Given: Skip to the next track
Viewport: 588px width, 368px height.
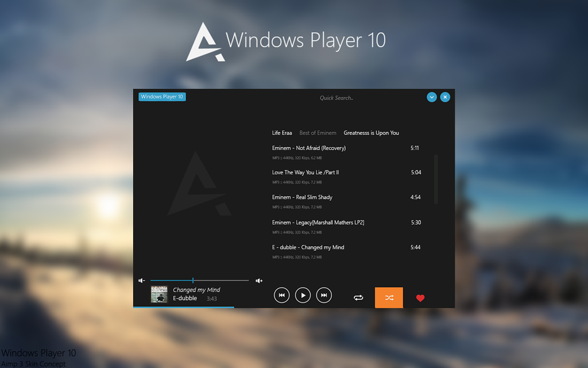Looking at the screenshot, I should (324, 295).
